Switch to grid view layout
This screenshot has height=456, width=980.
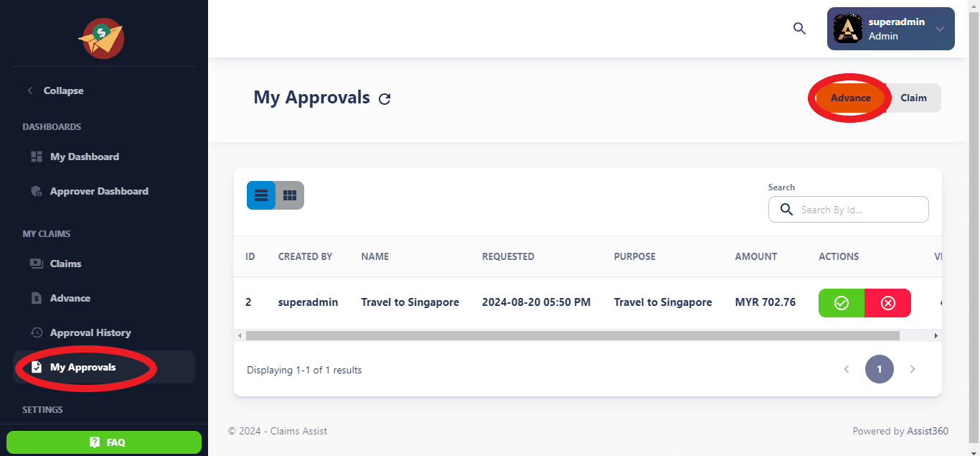(290, 195)
